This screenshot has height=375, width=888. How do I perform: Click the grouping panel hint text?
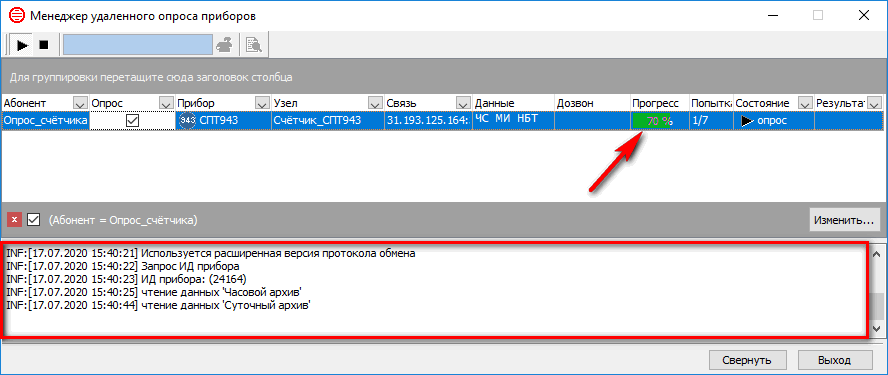[x=151, y=77]
